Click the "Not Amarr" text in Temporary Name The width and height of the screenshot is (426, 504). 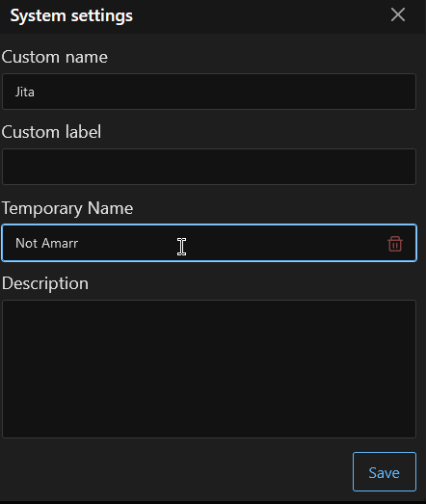tap(46, 243)
